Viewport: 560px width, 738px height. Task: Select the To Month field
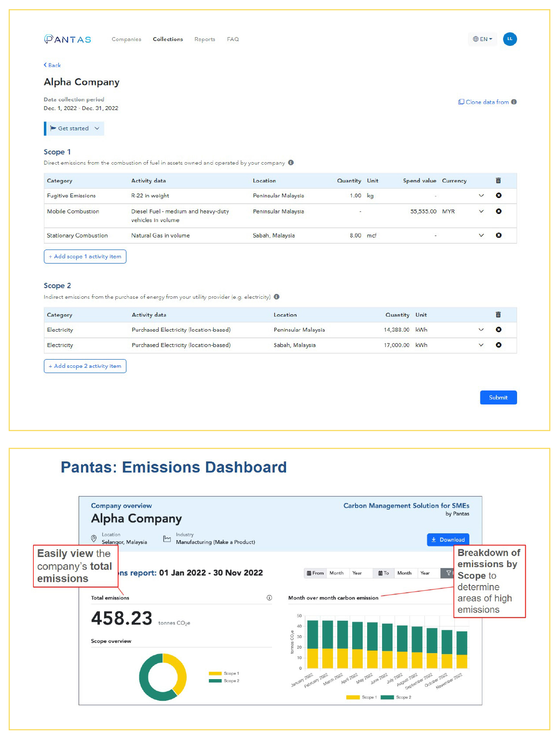point(405,573)
